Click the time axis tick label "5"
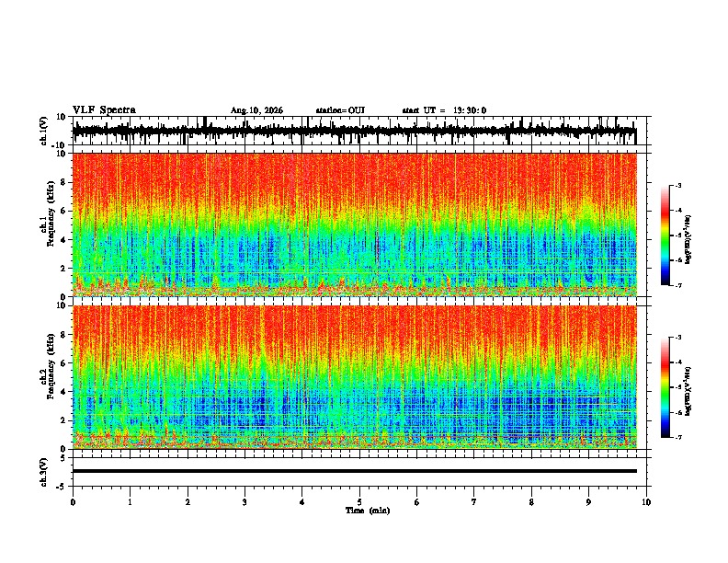Screen dimensions: 728x563 click(359, 502)
